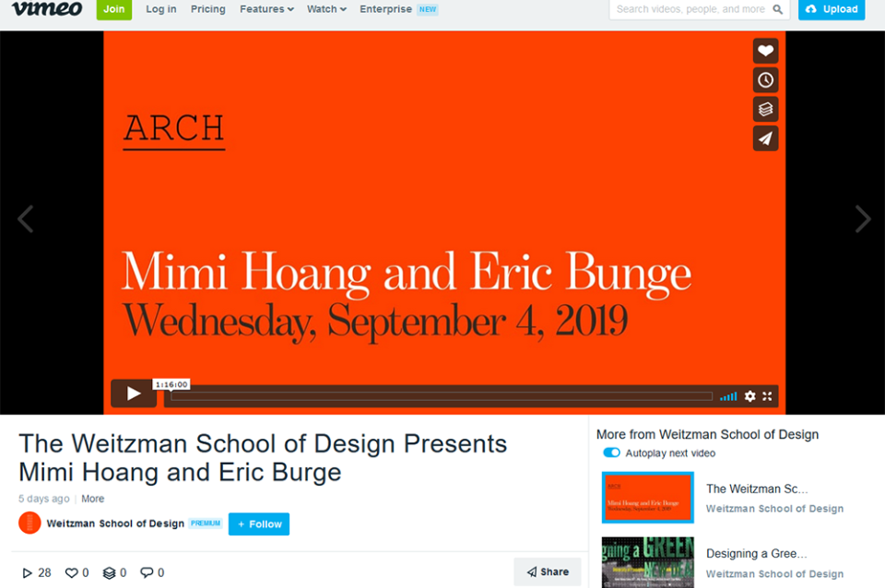Viewport: 885px width, 588px height.
Task: Click the '5 days ago' upload date
Action: (x=44, y=499)
